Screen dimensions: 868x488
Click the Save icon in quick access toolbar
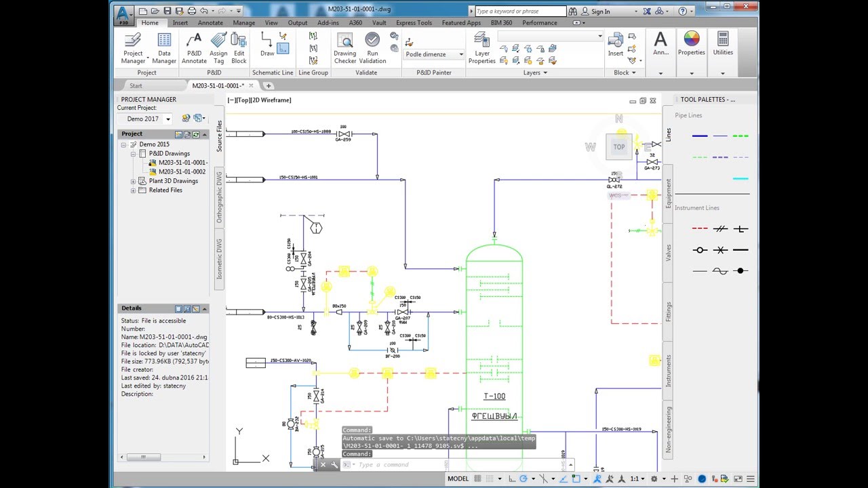click(x=167, y=11)
